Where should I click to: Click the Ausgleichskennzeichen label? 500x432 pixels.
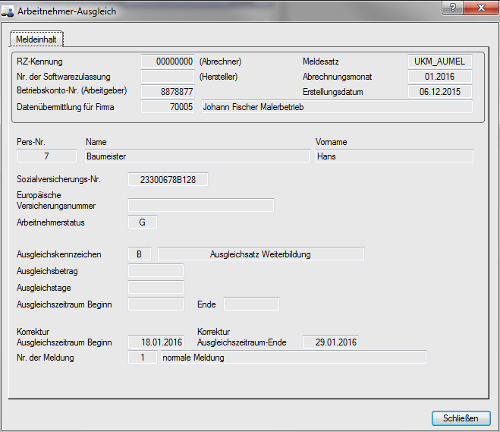coord(59,254)
